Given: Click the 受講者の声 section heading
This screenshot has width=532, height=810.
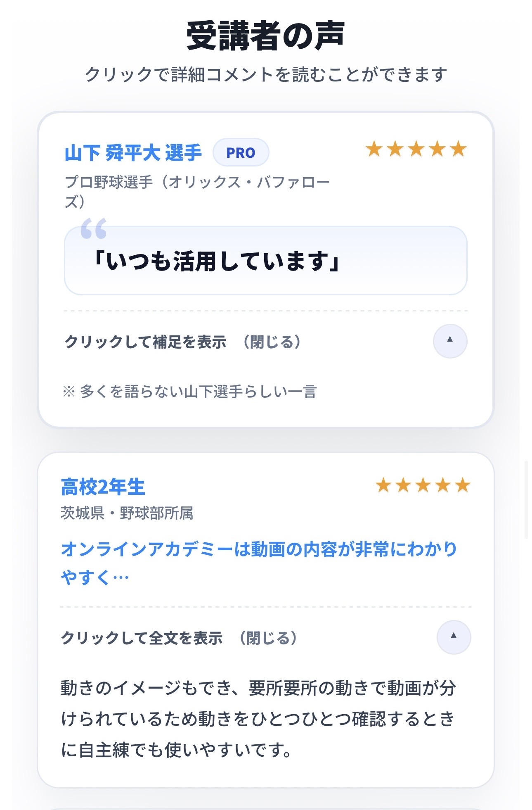Looking at the screenshot, I should (265, 36).
